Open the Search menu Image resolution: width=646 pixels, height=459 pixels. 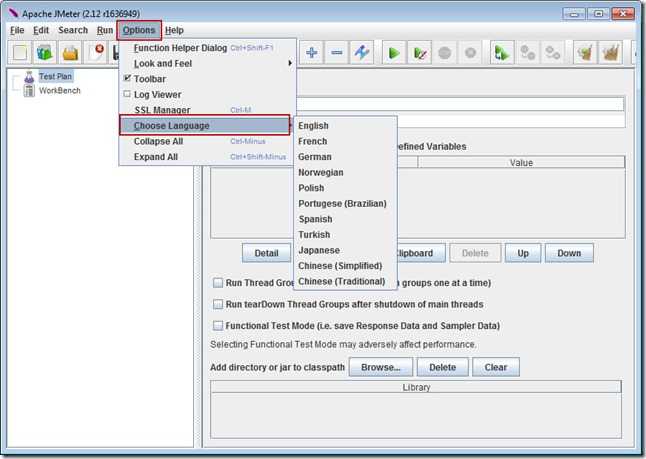pos(73,30)
